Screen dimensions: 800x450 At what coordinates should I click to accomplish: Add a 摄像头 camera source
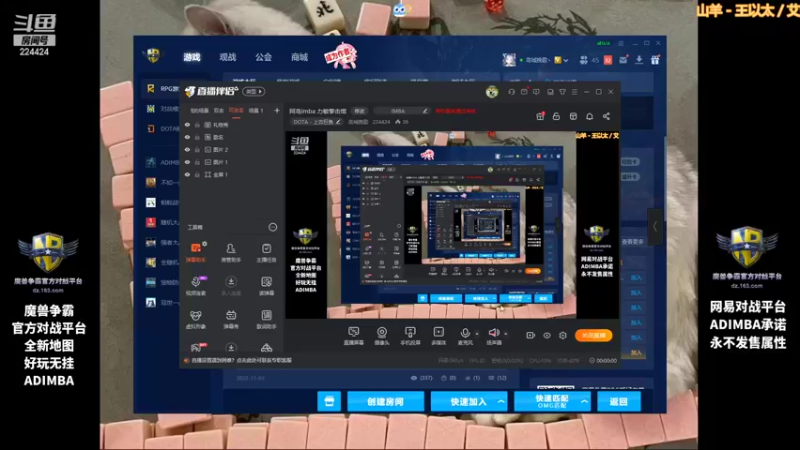(381, 335)
